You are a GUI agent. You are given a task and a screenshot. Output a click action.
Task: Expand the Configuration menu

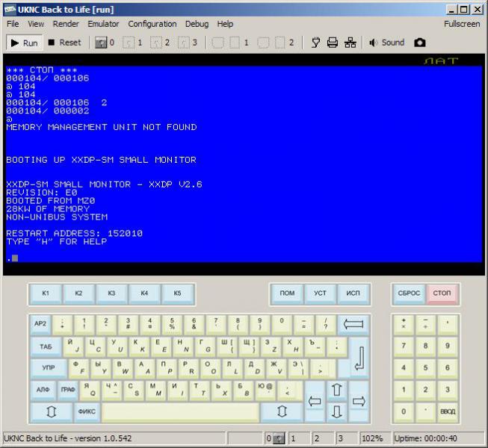pos(152,24)
